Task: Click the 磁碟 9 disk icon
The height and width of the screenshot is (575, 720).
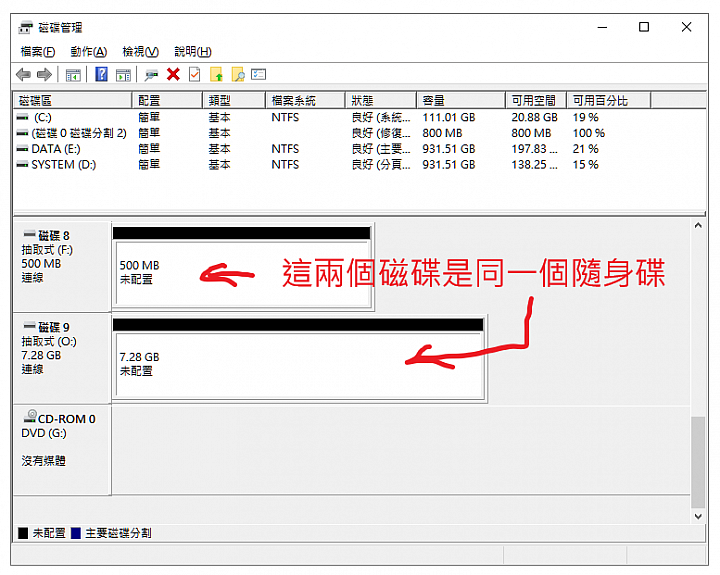Action: 29,325
